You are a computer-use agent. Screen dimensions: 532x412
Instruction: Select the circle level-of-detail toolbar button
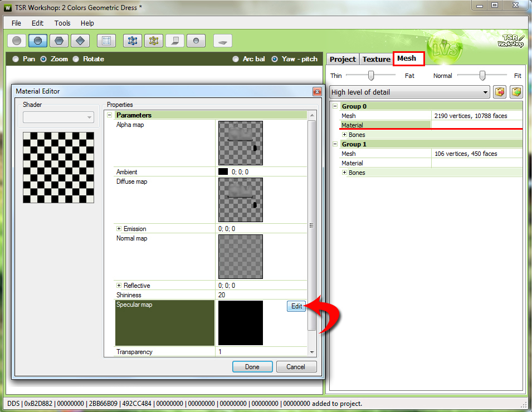pyautogui.click(x=17, y=41)
